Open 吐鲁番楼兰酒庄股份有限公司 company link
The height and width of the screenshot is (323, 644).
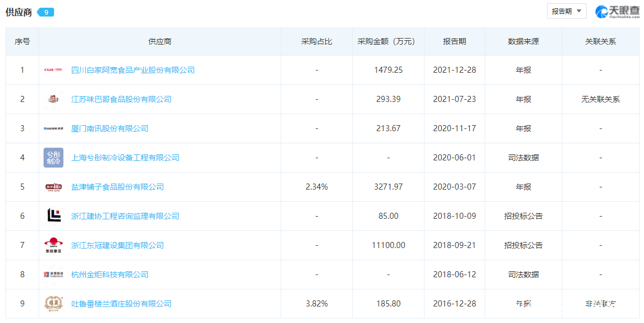point(121,304)
